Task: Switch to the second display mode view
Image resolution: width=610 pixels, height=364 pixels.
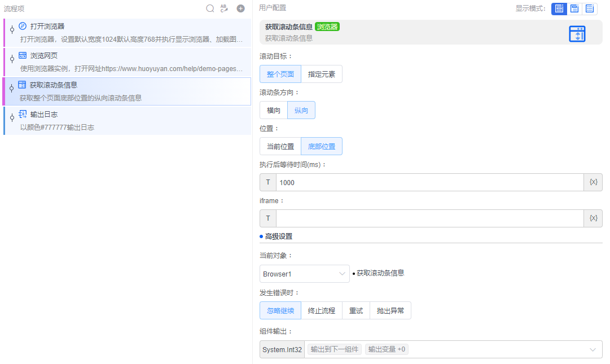Action: (x=574, y=8)
